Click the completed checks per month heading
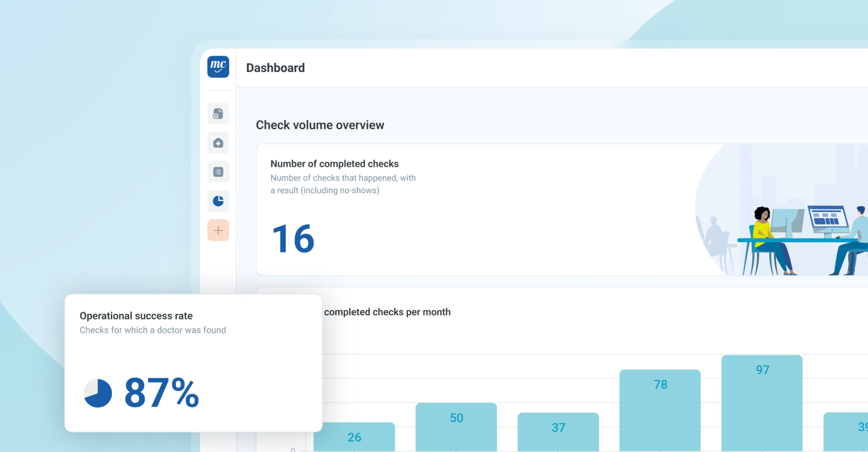 pos(387,312)
